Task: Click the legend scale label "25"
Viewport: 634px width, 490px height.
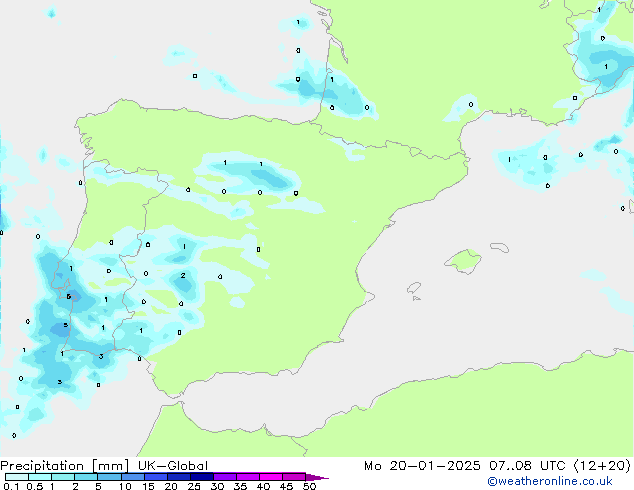Action: (194, 486)
